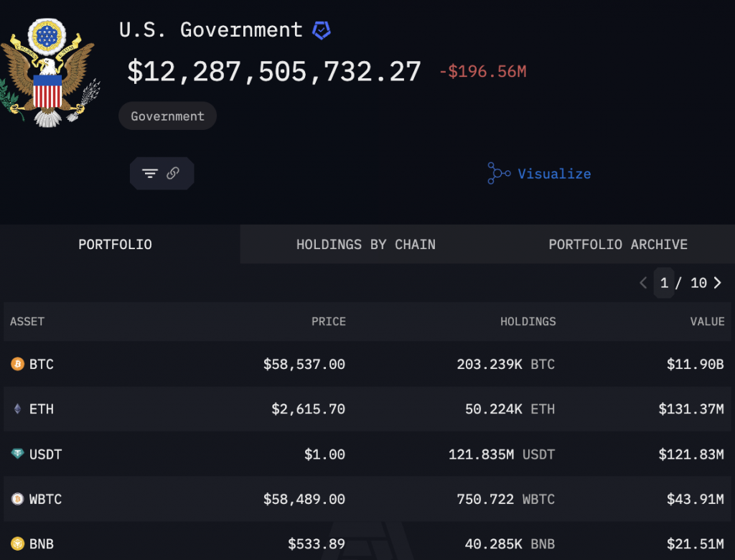Image resolution: width=735 pixels, height=560 pixels.
Task: Select the PORTFOLIO tab
Action: 115,244
